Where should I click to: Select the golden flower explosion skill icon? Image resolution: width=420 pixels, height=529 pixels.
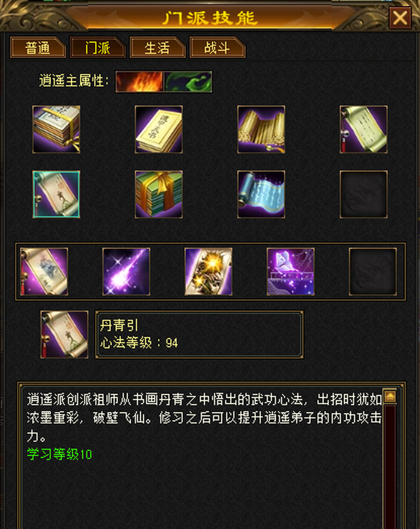[208, 272]
